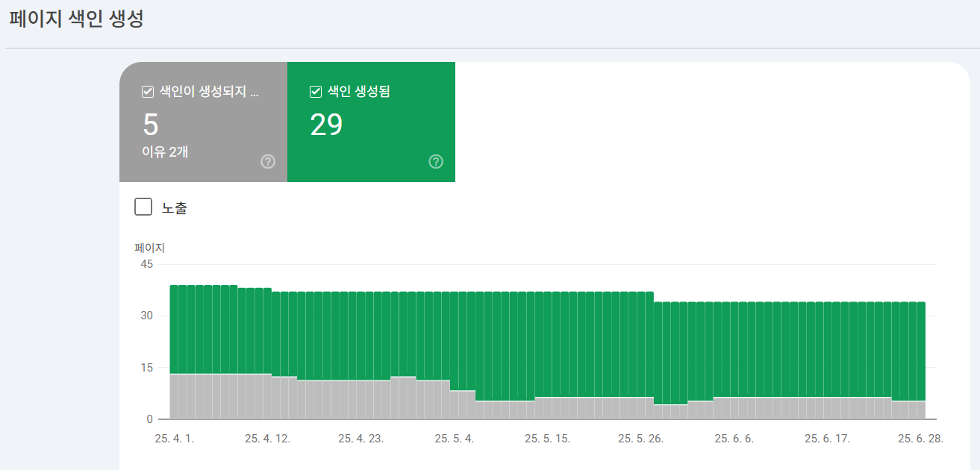980x470 pixels.
Task: Click the 15 y-axis value
Action: (x=146, y=367)
